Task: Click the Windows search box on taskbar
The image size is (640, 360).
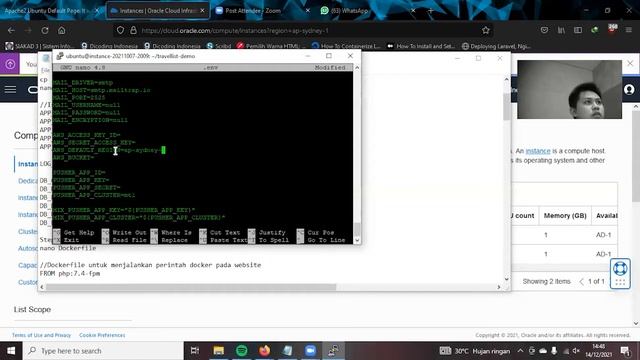Action: [x=103, y=351]
